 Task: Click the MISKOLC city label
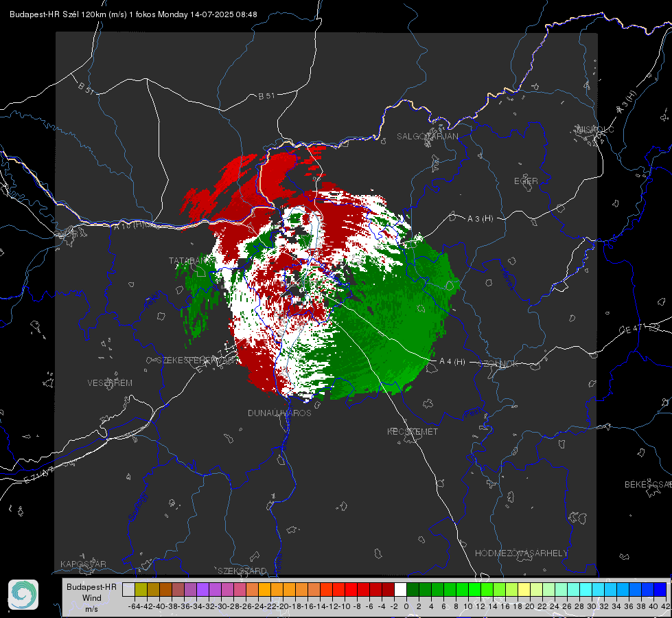click(595, 129)
